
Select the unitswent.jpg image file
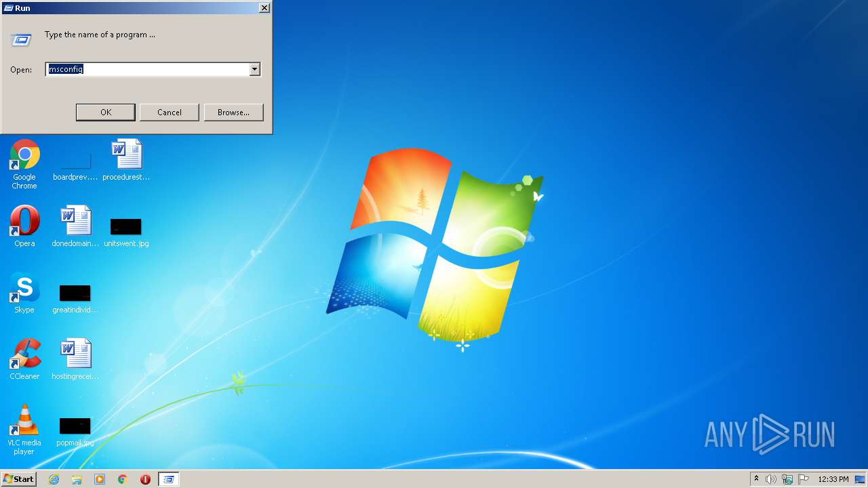point(126,232)
